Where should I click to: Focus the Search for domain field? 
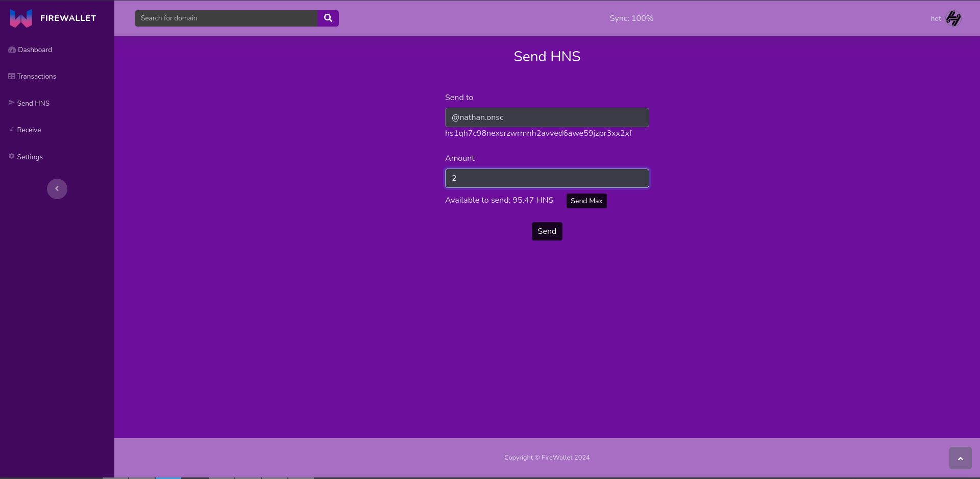pyautogui.click(x=226, y=18)
